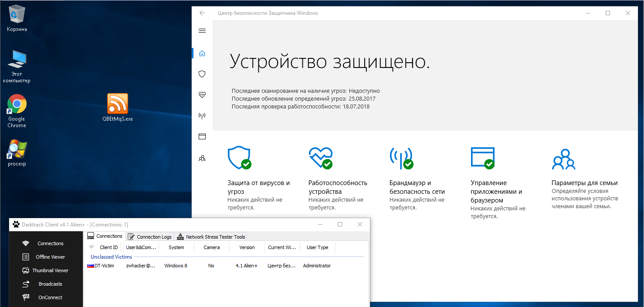Viewport: 644px width, 307px height.
Task: Open the shield virus protection sidebar icon
Action: click(202, 74)
